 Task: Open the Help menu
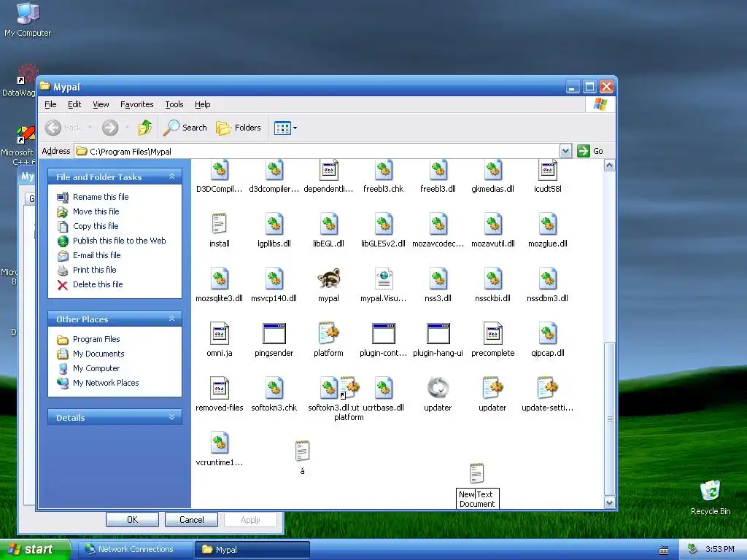click(x=203, y=104)
